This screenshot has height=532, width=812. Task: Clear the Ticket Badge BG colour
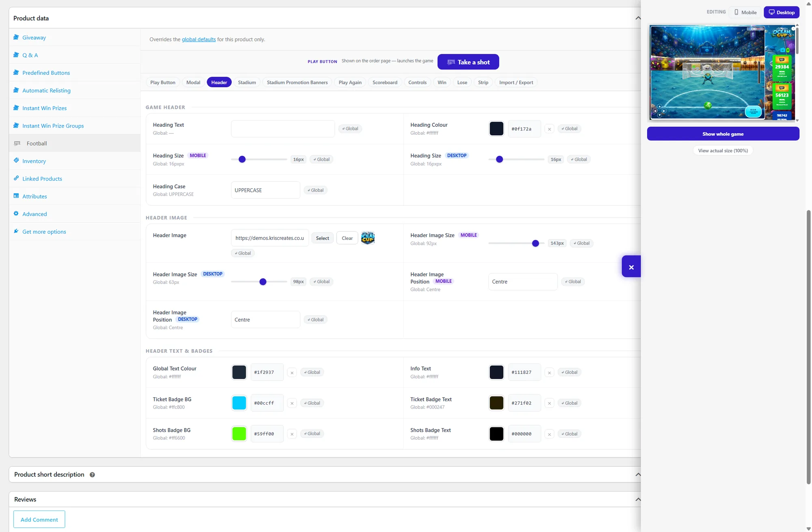(x=292, y=403)
